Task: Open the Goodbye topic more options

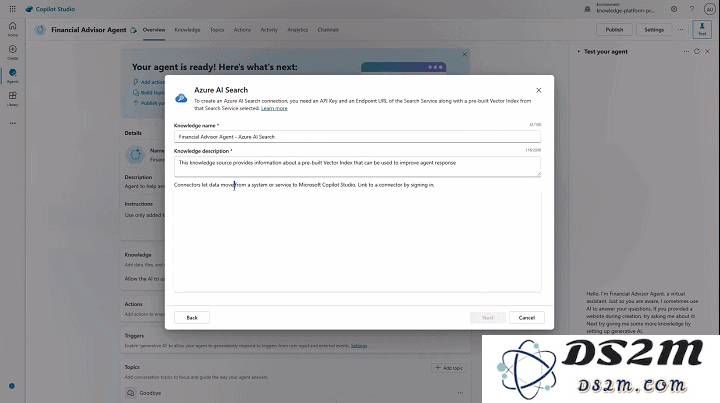Action: tap(460, 393)
